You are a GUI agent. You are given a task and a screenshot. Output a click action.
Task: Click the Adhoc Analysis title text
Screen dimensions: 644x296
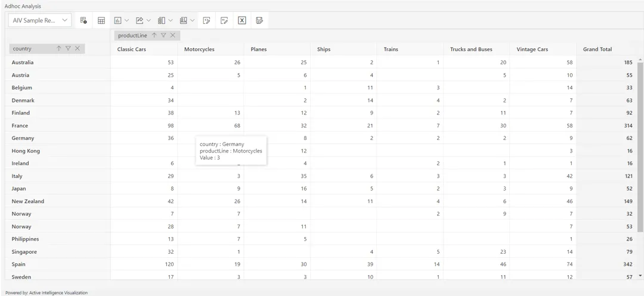[23, 6]
